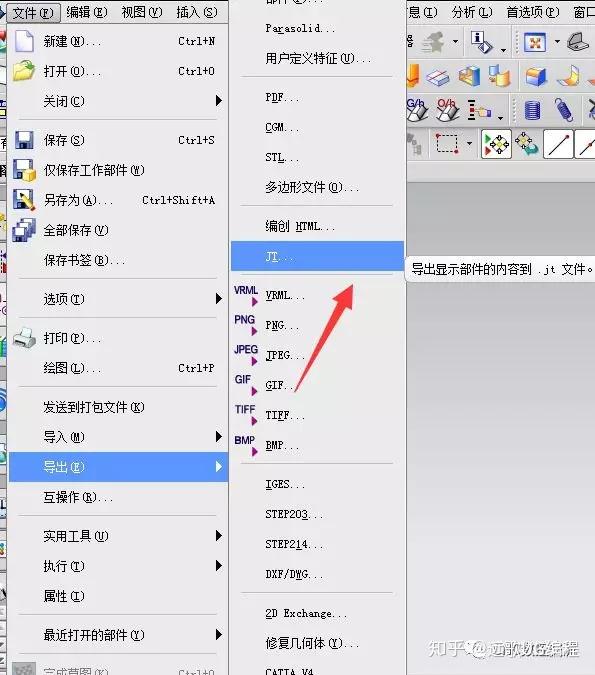Open the 插入(S) menu
595x675 pixels.
point(197,12)
